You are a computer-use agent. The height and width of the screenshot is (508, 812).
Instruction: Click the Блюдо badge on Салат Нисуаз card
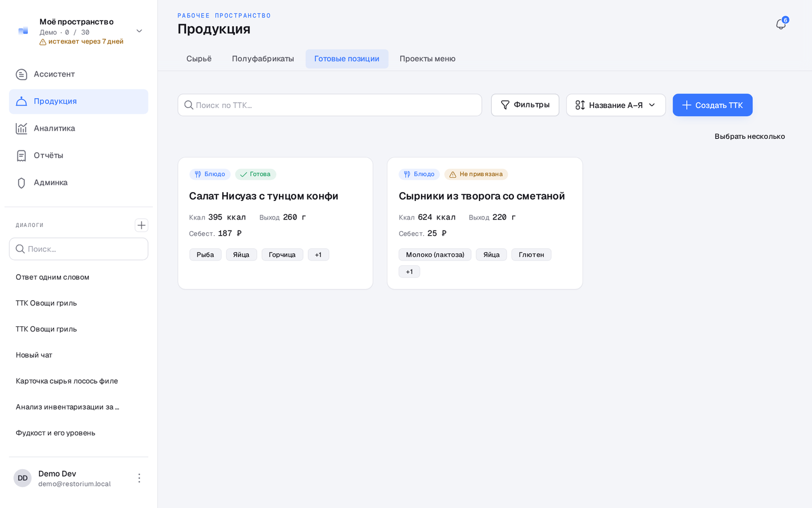tap(210, 174)
